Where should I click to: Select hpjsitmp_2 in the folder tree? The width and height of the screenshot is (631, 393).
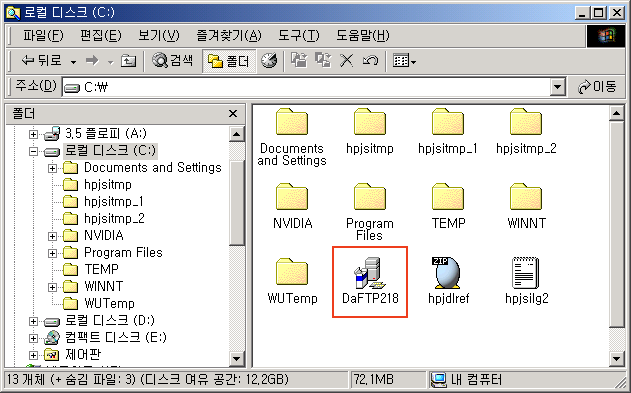click(114, 218)
